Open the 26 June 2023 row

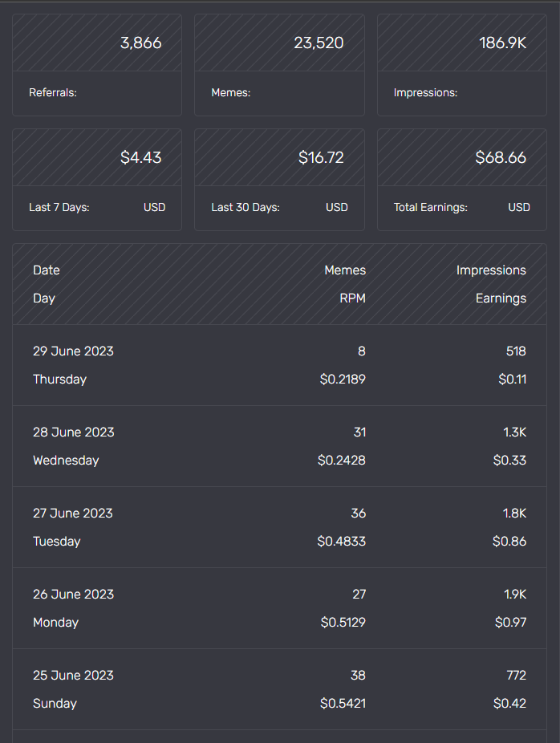[x=73, y=595]
